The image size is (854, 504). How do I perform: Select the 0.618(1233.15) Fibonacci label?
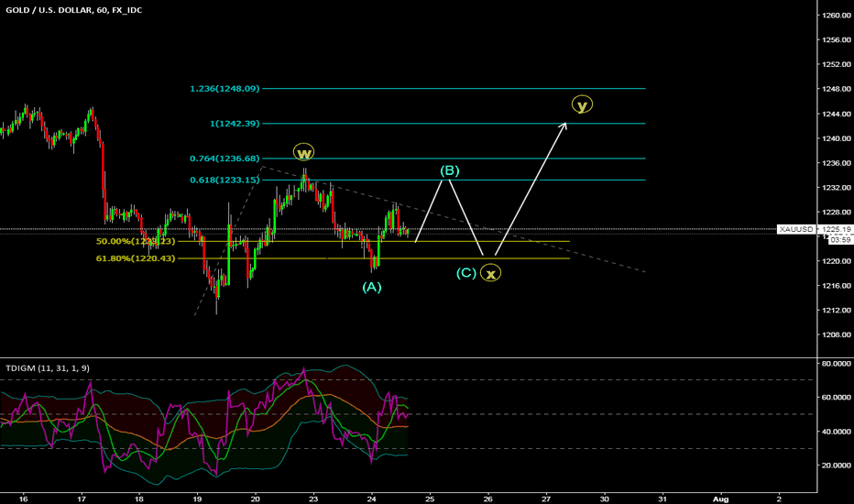224,180
